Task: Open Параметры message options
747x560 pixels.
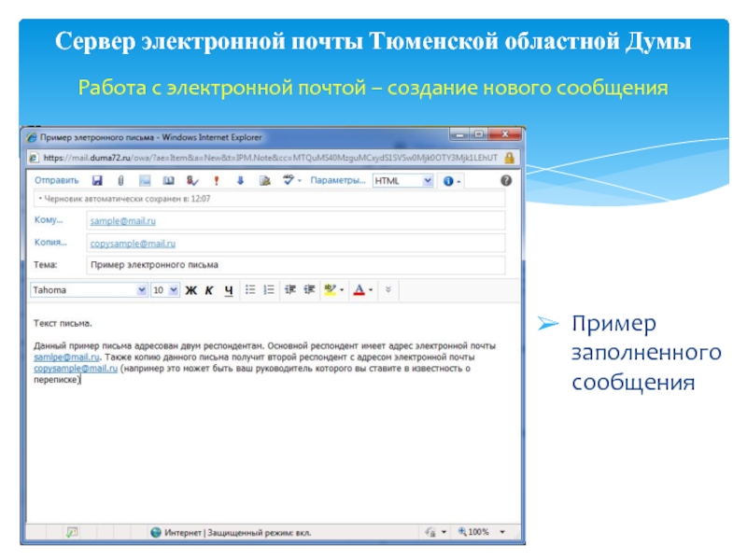Action: pos(337,181)
